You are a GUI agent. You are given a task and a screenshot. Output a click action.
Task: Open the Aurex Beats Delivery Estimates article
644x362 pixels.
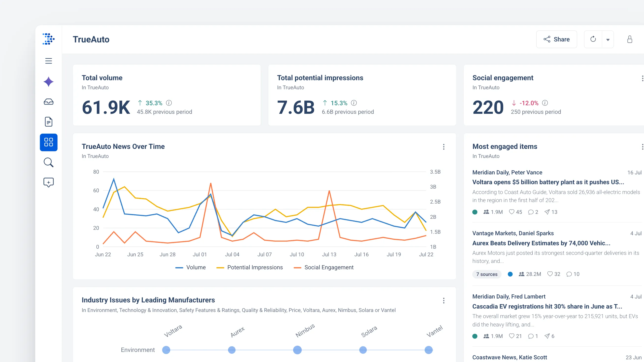coord(541,243)
